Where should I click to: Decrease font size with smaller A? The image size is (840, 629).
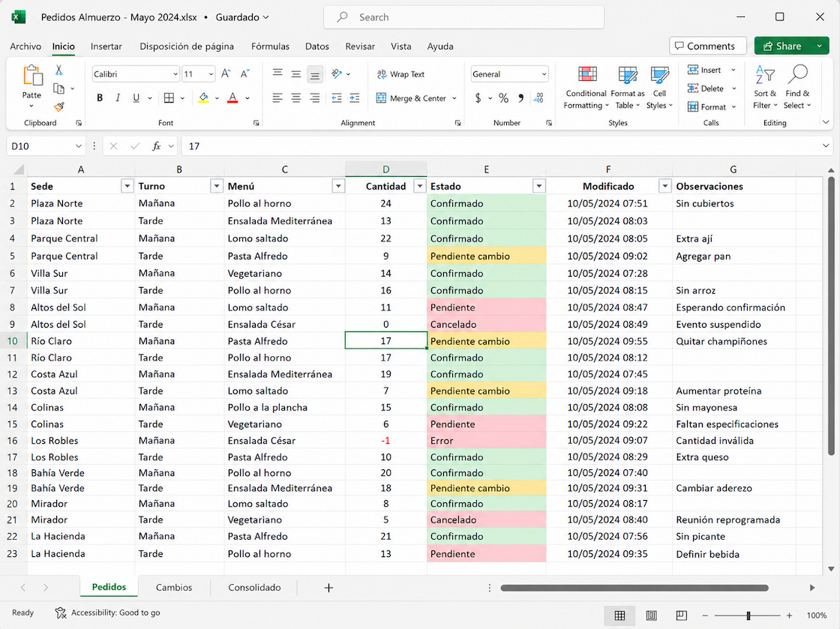pyautogui.click(x=244, y=73)
